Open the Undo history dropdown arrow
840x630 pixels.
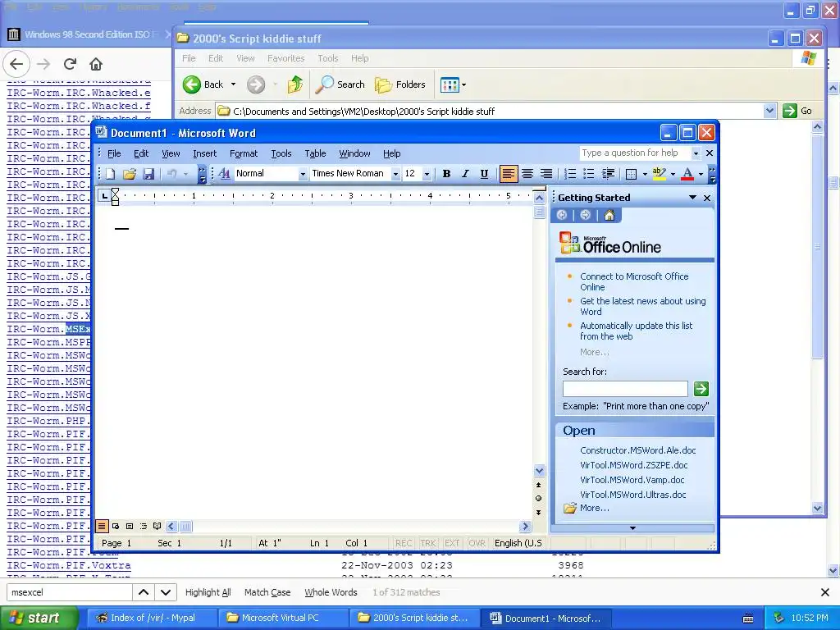pos(186,174)
